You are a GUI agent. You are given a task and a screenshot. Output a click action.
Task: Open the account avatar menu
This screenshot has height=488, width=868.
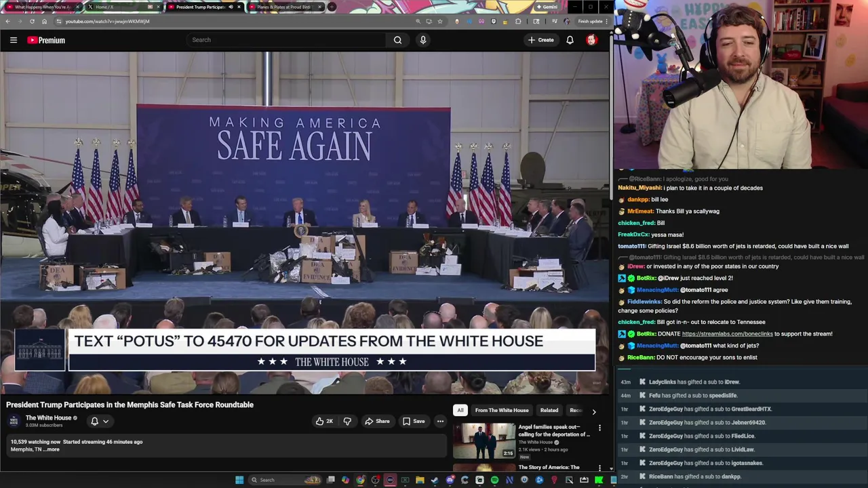pyautogui.click(x=591, y=40)
